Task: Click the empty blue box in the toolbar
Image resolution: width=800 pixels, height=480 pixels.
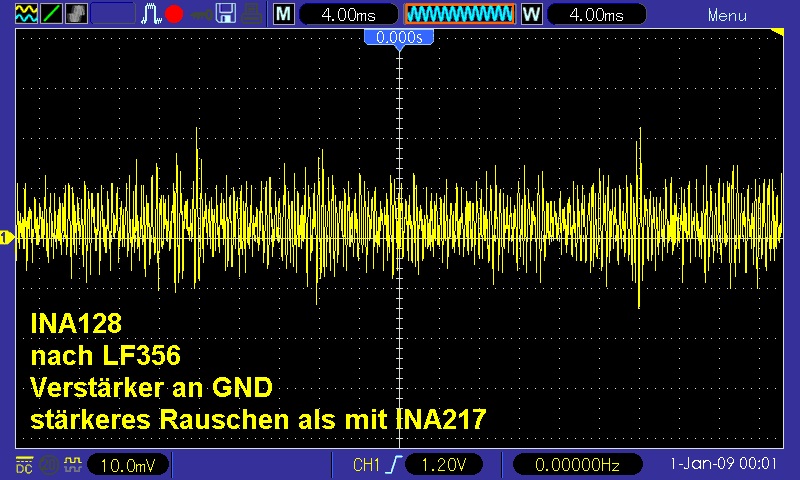Action: pos(113,14)
